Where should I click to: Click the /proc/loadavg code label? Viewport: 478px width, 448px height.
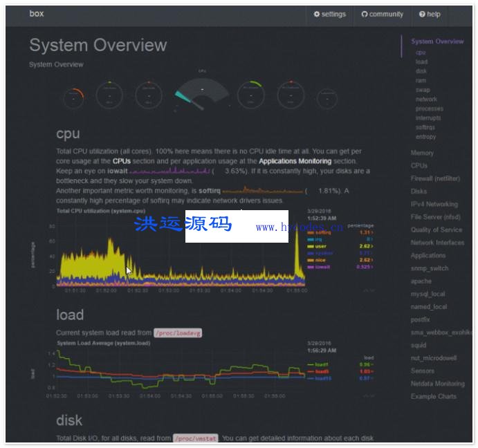(x=178, y=333)
